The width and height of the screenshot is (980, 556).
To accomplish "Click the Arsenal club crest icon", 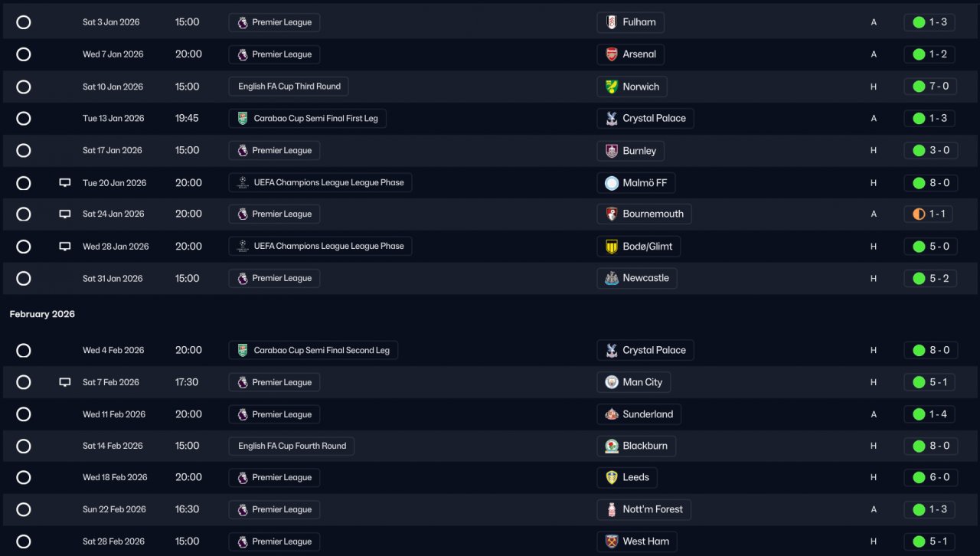I will click(611, 54).
